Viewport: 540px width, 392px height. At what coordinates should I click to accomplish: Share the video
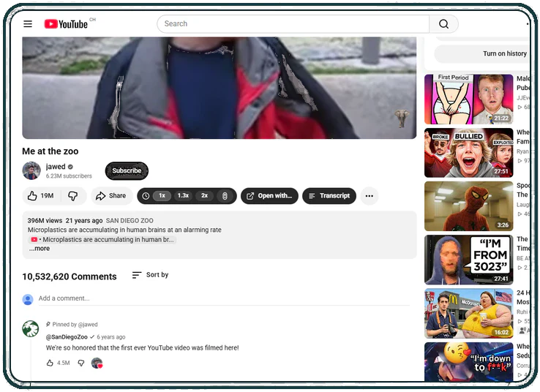[111, 196]
